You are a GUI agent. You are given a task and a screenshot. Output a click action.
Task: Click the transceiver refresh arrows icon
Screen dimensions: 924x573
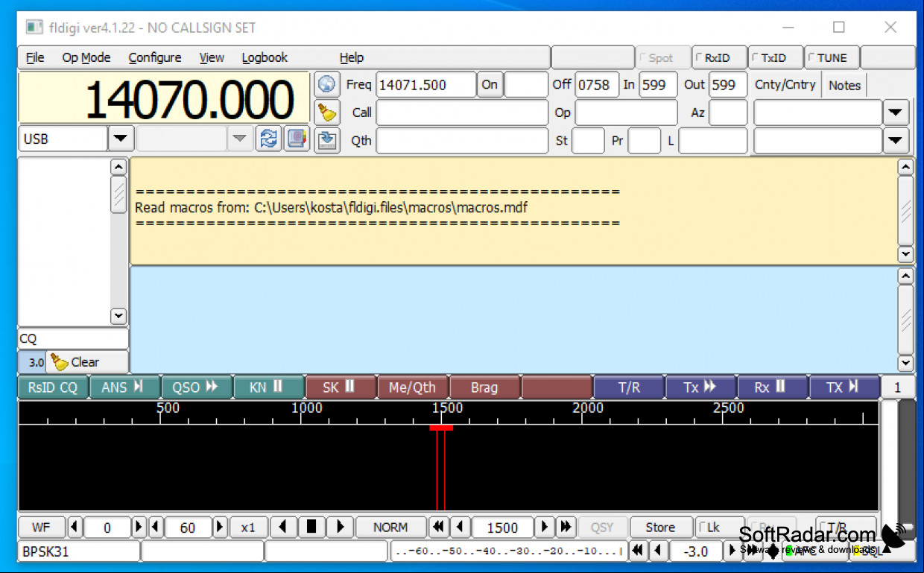click(x=268, y=139)
